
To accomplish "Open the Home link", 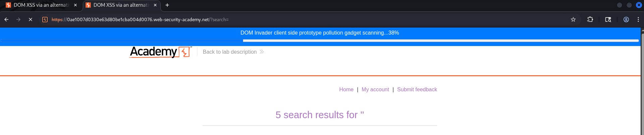I will click(346, 89).
